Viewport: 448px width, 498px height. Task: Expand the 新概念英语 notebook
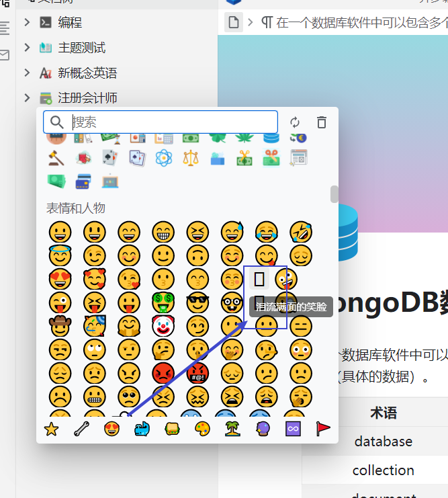28,73
